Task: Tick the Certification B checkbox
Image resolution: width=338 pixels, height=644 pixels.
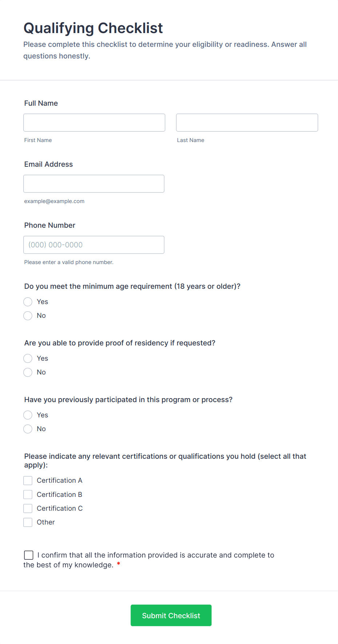Action: point(28,495)
